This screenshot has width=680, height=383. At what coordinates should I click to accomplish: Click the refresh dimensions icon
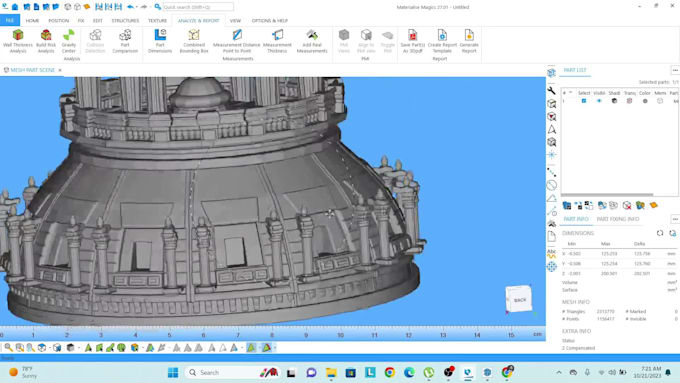(x=660, y=233)
